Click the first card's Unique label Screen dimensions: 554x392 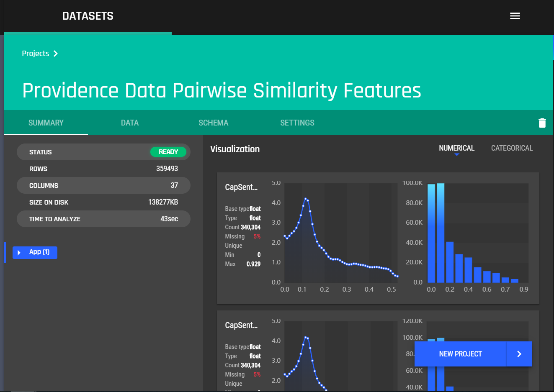(x=234, y=246)
